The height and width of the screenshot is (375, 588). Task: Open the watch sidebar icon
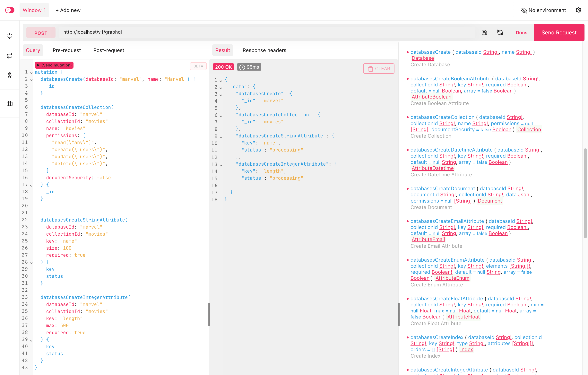10,75
